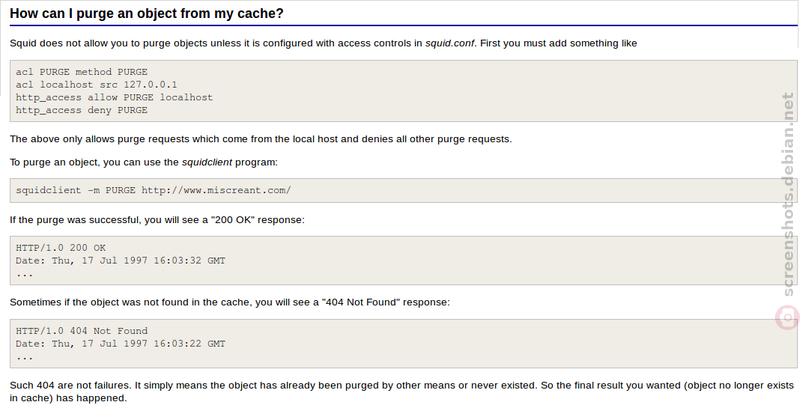Click the paragraph beginning 'Such 404 are not failures'
Image resolution: width=800 pixels, height=411 pixels.
click(402, 392)
